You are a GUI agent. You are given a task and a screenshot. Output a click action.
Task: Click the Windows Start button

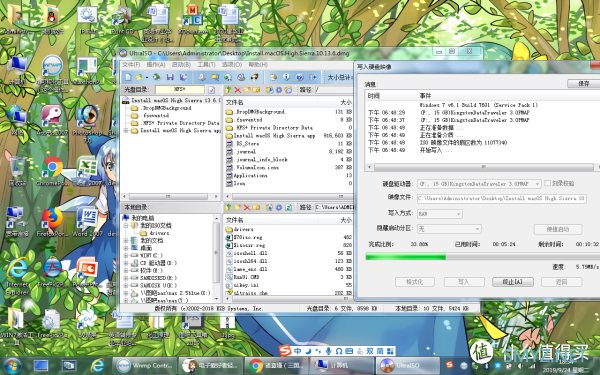coord(12,366)
